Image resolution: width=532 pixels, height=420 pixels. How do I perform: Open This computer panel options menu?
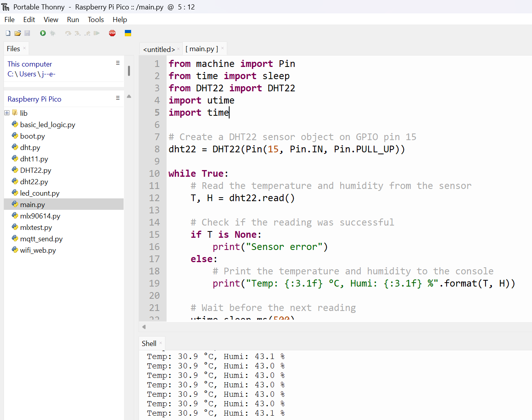point(117,63)
